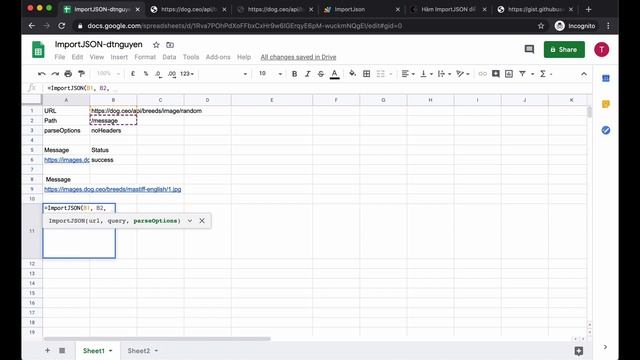The height and width of the screenshot is (360, 640).
Task: Open the vertical align dropdown
Action: (x=426, y=74)
